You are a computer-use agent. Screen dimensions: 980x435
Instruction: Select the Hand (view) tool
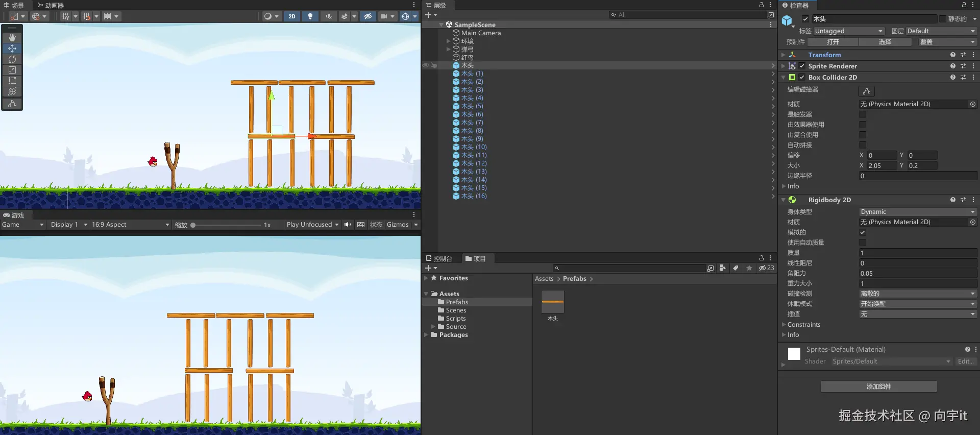(12, 38)
